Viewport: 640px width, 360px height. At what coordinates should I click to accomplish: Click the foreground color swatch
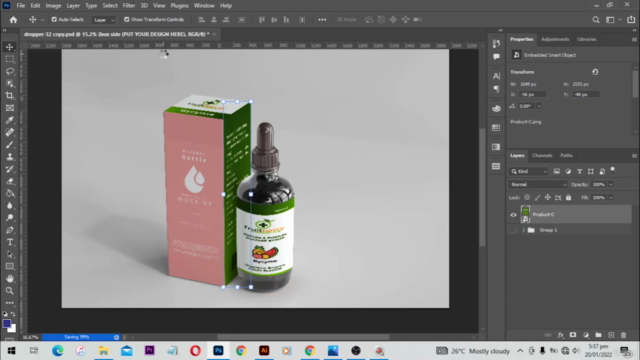click(7, 324)
